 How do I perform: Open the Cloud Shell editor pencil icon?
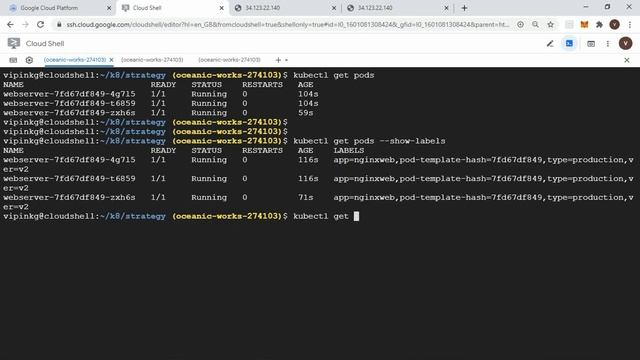(x=550, y=43)
